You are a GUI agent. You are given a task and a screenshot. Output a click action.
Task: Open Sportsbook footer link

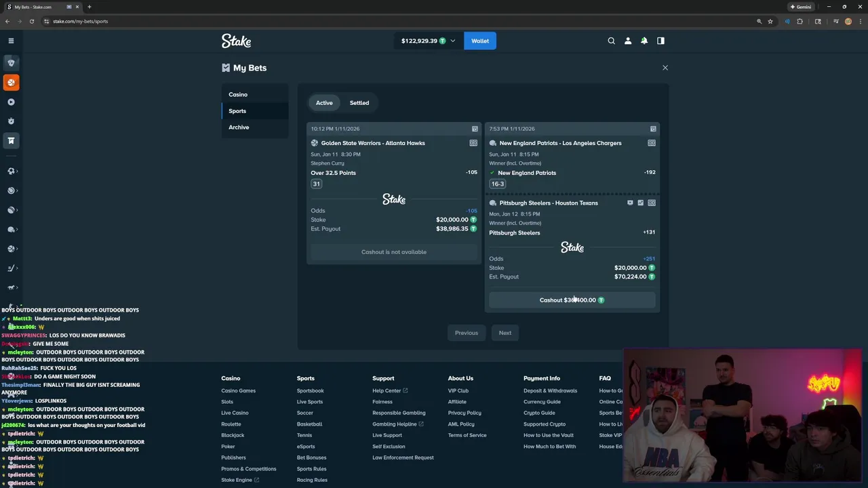point(310,390)
